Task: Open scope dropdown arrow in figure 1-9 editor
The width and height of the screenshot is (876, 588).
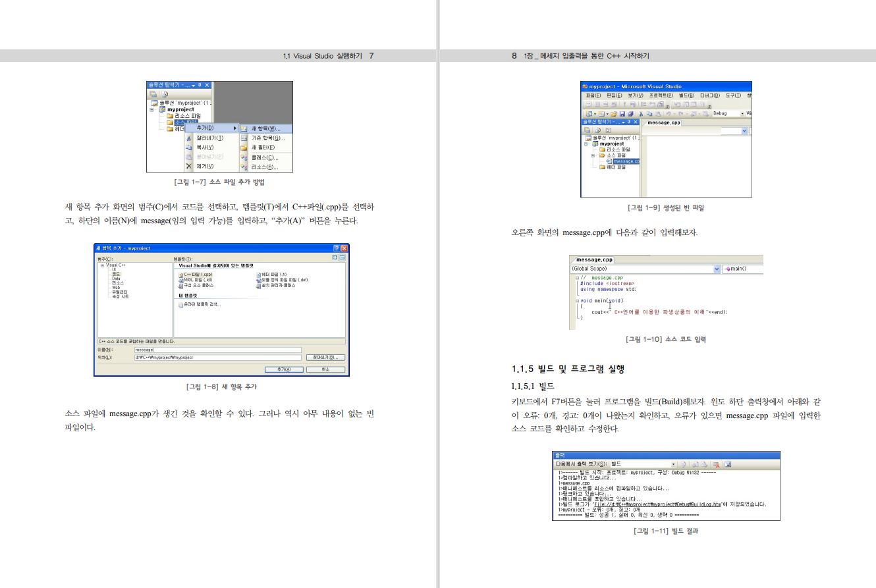Action: pos(744,132)
